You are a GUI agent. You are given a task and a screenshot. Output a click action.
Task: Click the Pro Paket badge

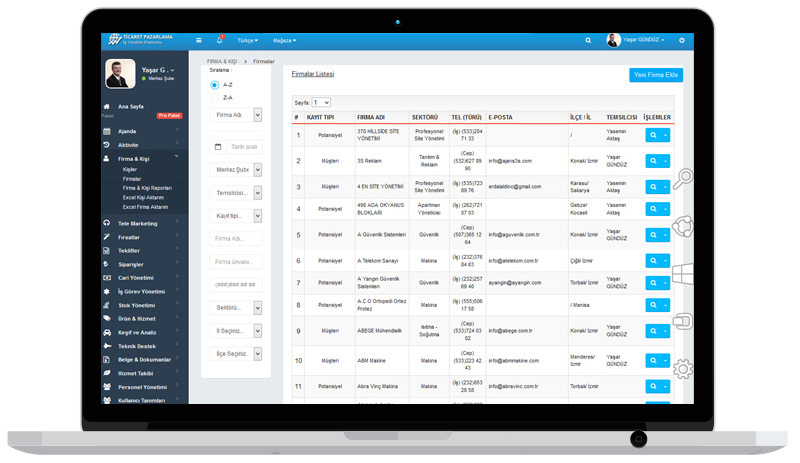(x=169, y=115)
